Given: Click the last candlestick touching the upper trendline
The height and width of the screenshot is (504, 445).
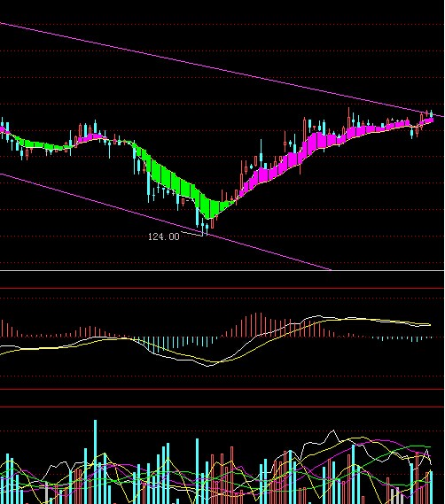Looking at the screenshot, I should coord(431,113).
